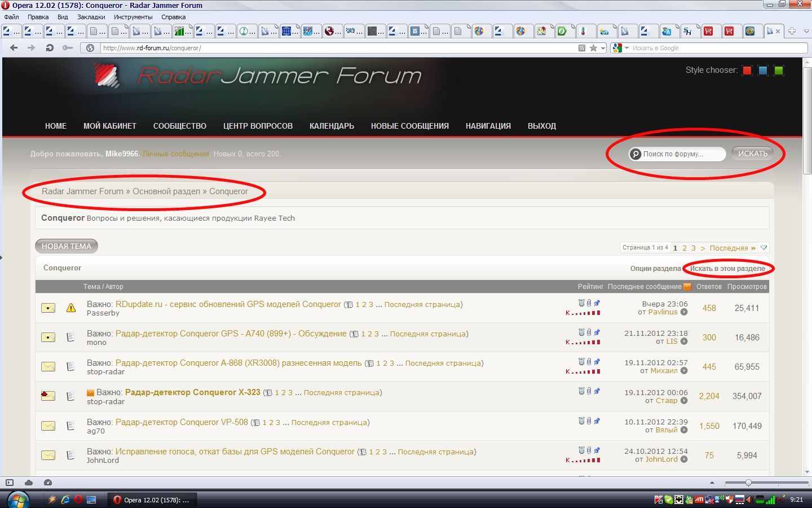
Task: Choose the red style swatch
Action: tap(747, 71)
